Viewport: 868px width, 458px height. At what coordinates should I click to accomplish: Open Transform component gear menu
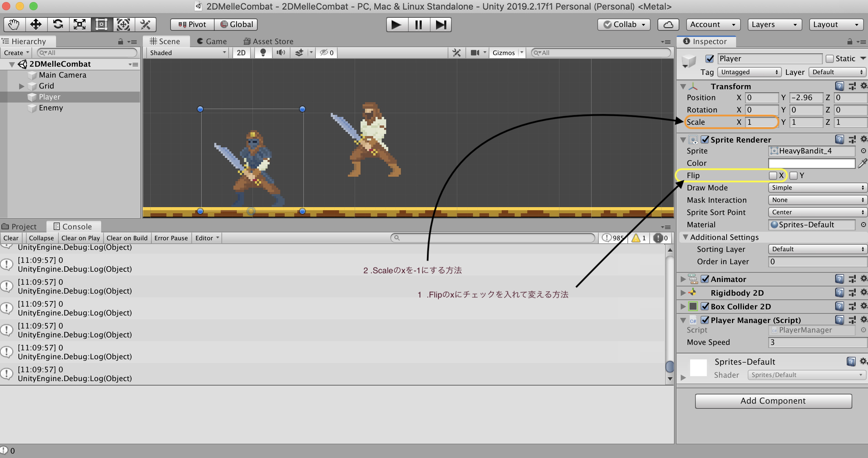click(864, 86)
